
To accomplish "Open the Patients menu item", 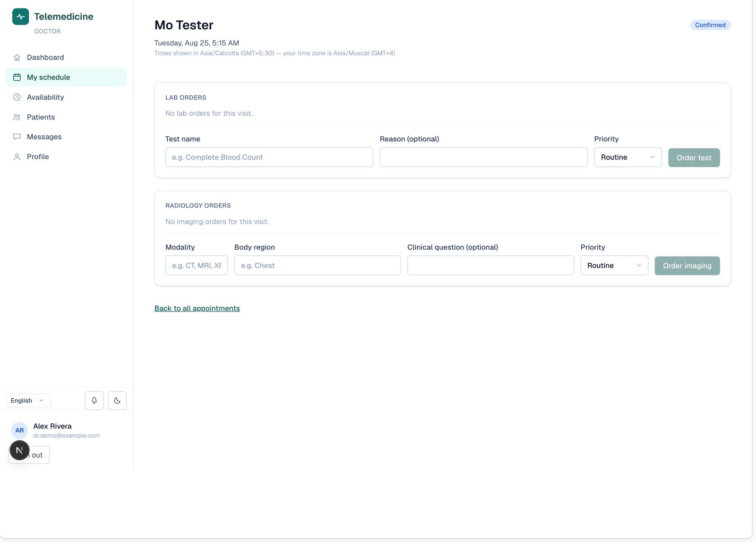I will (x=66, y=117).
